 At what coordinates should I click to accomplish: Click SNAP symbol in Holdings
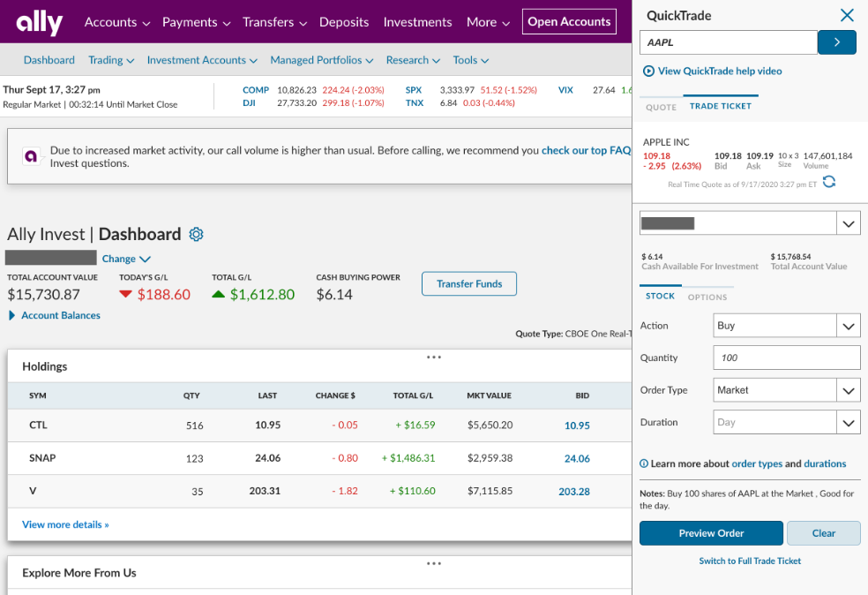(42, 457)
